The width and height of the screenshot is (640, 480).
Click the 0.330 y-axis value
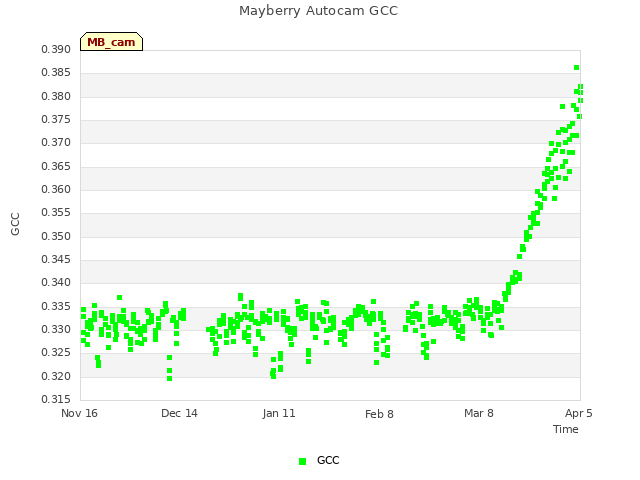coord(56,329)
